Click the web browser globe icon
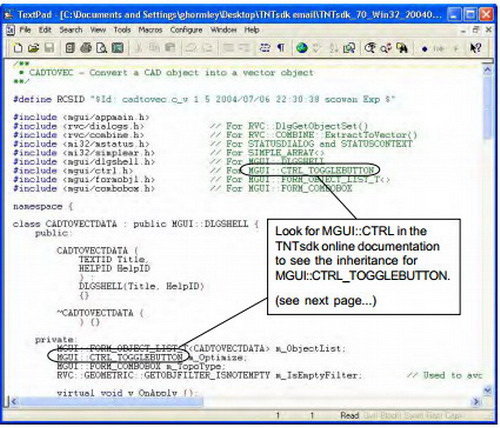 point(302,48)
